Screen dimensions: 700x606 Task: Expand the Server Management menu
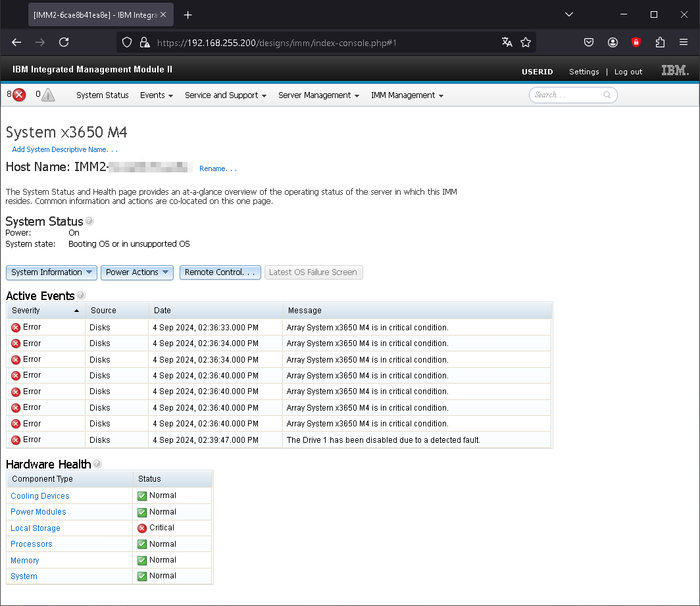pyautogui.click(x=318, y=95)
